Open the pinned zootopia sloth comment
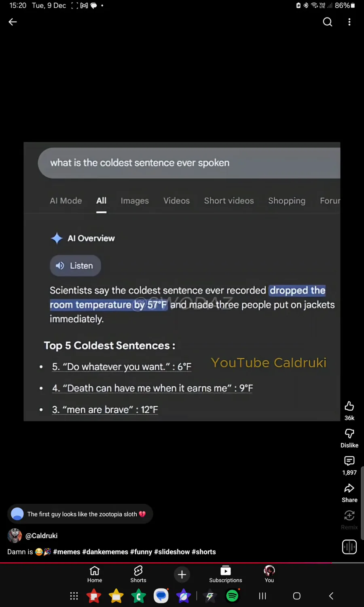This screenshot has width=364, height=607. point(80,514)
